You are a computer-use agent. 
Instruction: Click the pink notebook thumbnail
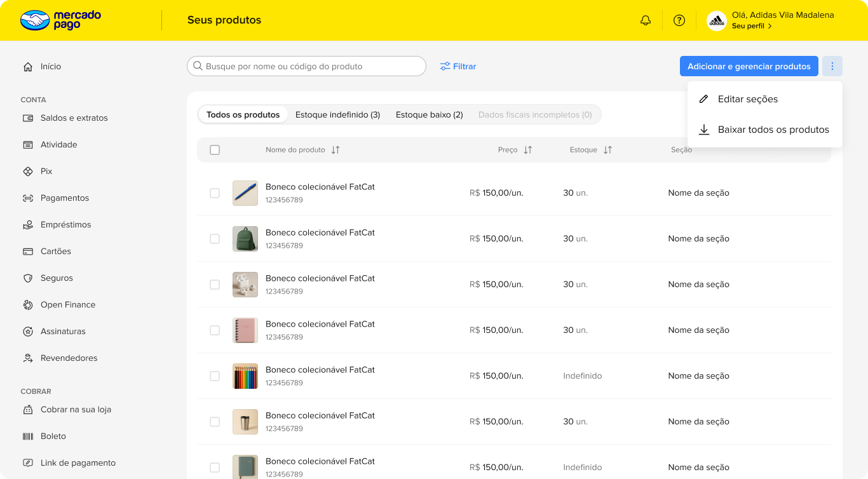245,330
